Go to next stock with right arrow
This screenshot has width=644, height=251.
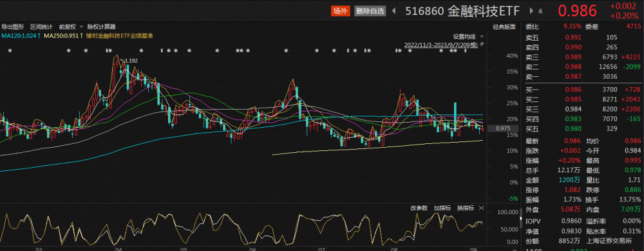click(x=531, y=11)
